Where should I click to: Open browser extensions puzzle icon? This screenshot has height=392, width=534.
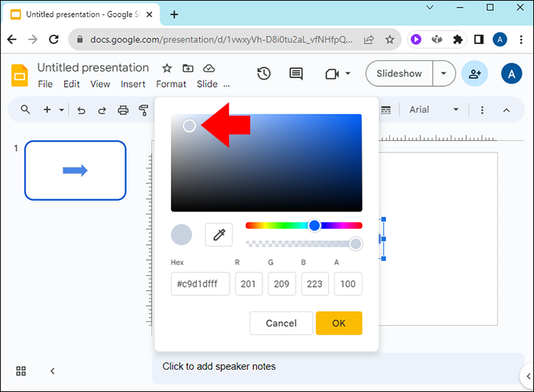coord(458,40)
